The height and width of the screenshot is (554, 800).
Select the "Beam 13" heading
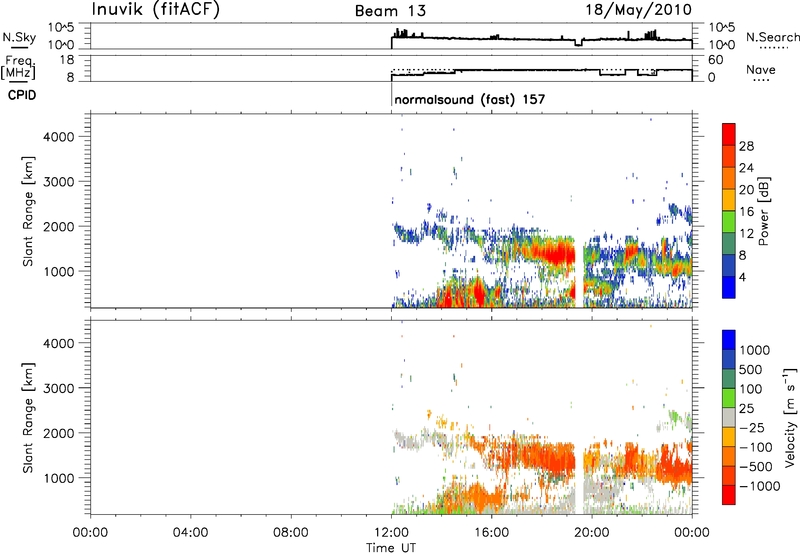point(390,11)
